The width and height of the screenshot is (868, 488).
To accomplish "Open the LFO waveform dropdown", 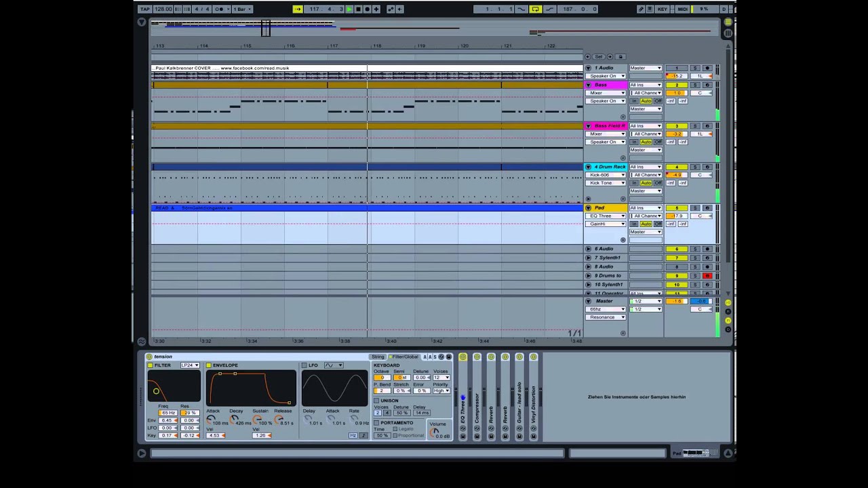I will pos(334,365).
